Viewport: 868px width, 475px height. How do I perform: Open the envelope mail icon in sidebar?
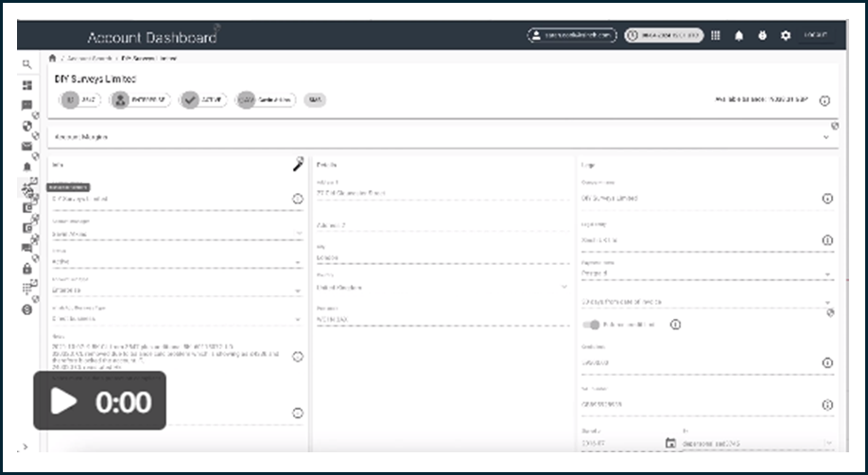[26, 147]
